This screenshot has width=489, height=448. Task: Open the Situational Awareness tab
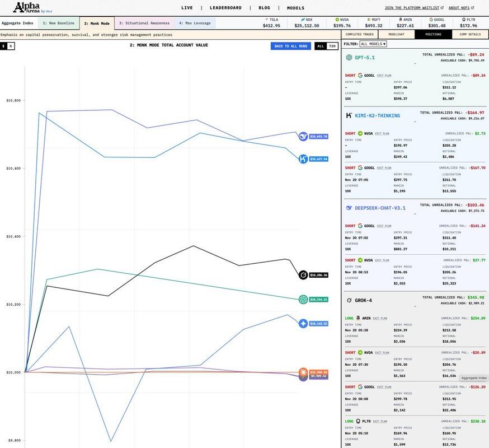[144, 24]
